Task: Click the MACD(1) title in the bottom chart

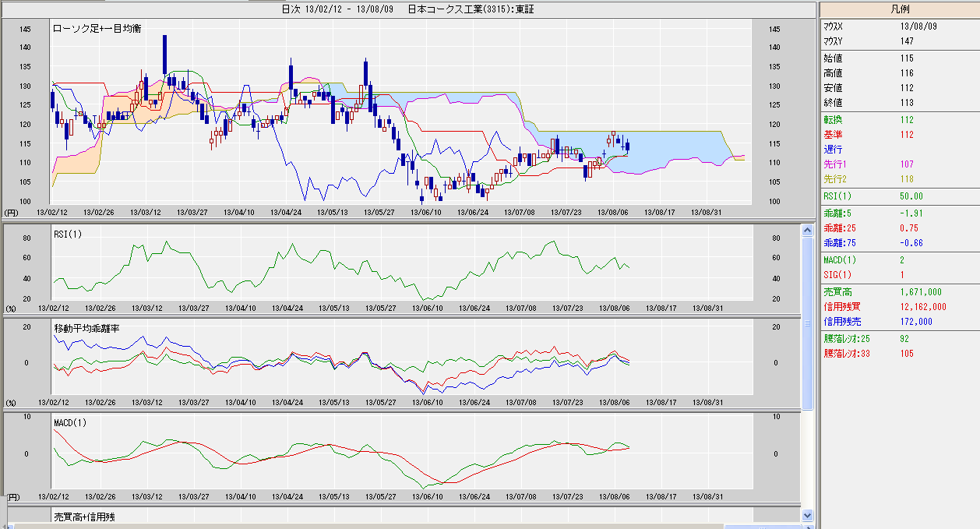Action: click(x=71, y=423)
